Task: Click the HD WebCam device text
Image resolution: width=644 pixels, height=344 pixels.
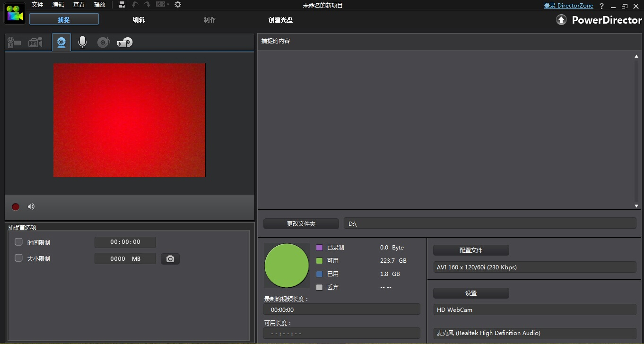Action: click(454, 310)
